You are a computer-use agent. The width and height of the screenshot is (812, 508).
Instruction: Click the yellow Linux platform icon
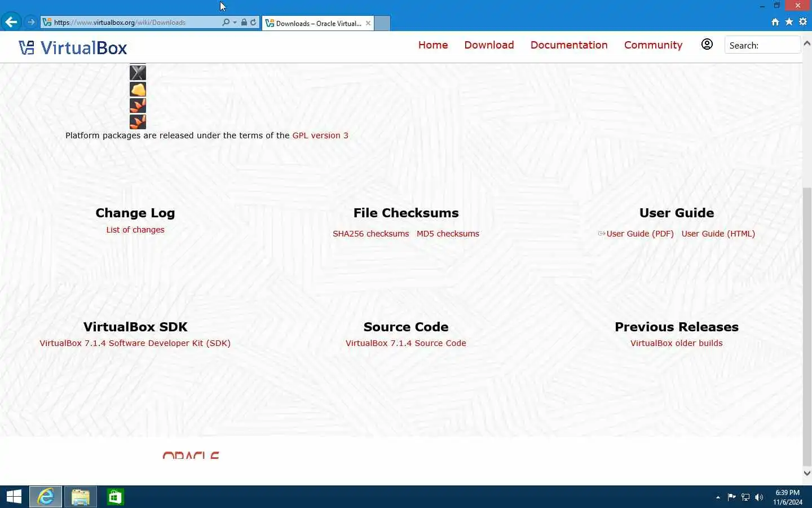pos(138,89)
